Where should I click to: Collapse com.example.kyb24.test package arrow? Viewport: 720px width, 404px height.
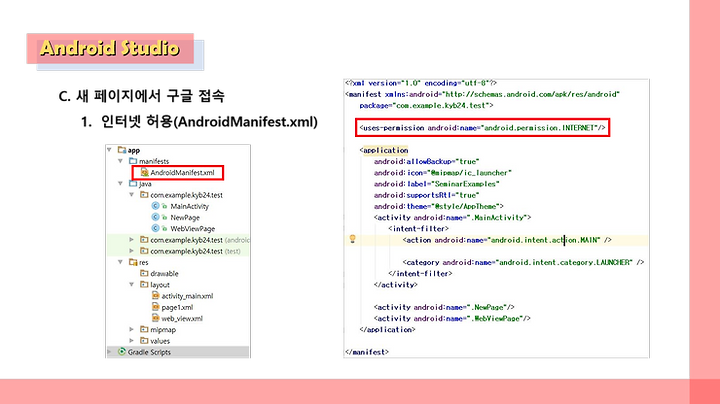131,195
